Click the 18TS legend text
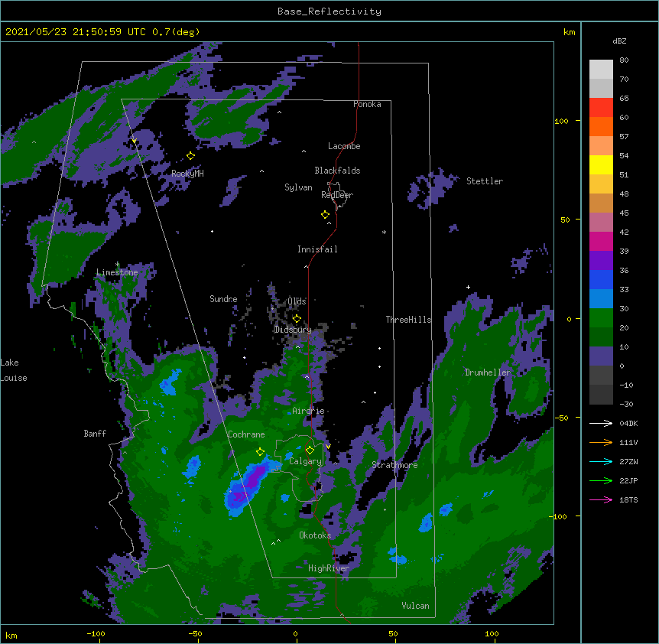 (x=628, y=499)
